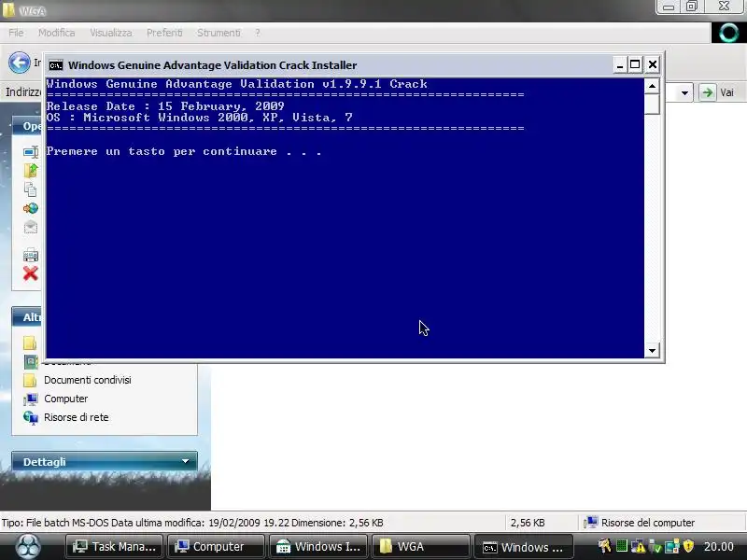This screenshot has height=560, width=747.
Task: Click the green CPU monitor tray icon
Action: (621, 546)
